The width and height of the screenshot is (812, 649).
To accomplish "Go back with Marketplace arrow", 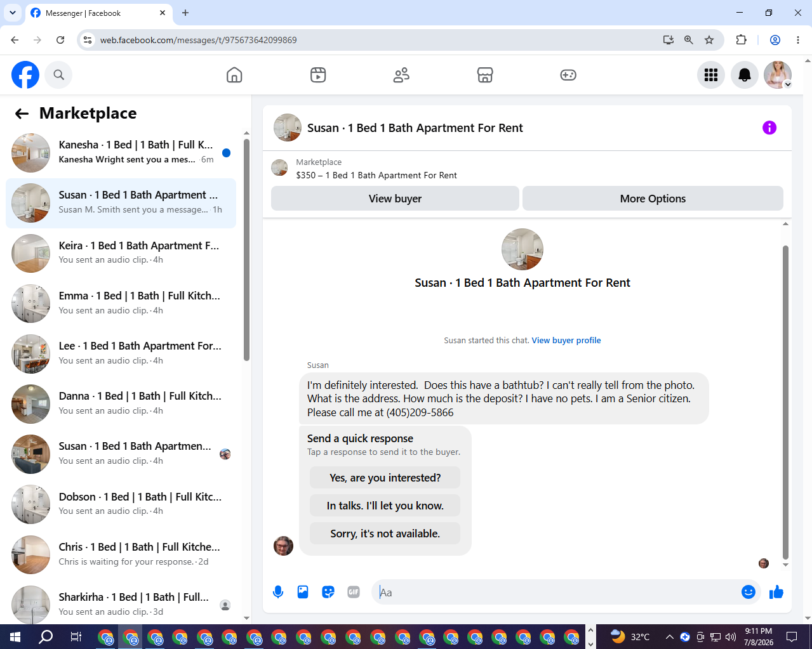I will [x=22, y=114].
